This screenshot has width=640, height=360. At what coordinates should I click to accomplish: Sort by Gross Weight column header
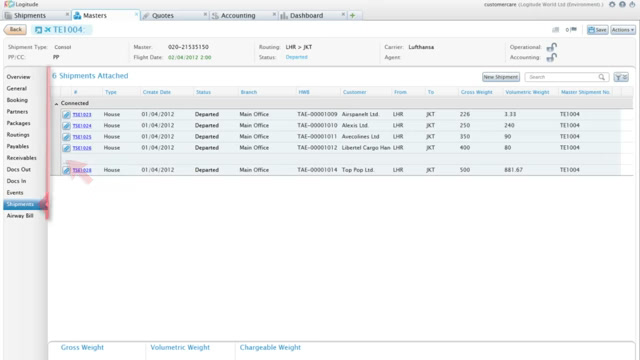point(476,92)
